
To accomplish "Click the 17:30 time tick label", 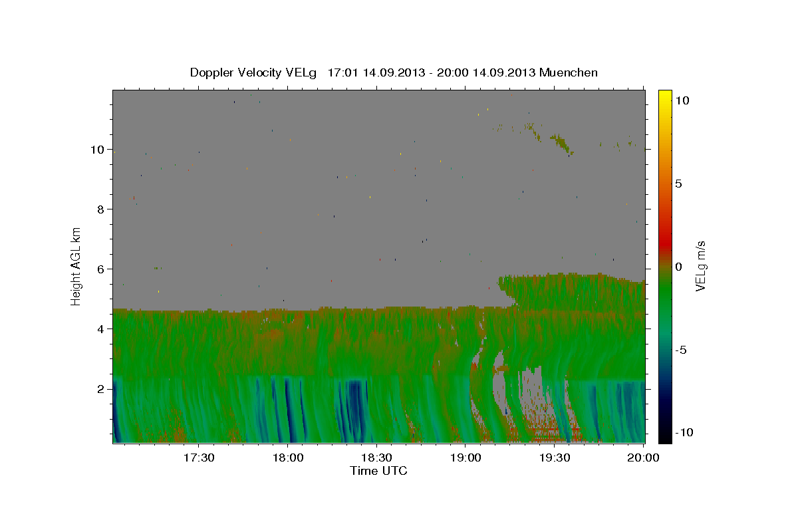I will click(x=199, y=458).
